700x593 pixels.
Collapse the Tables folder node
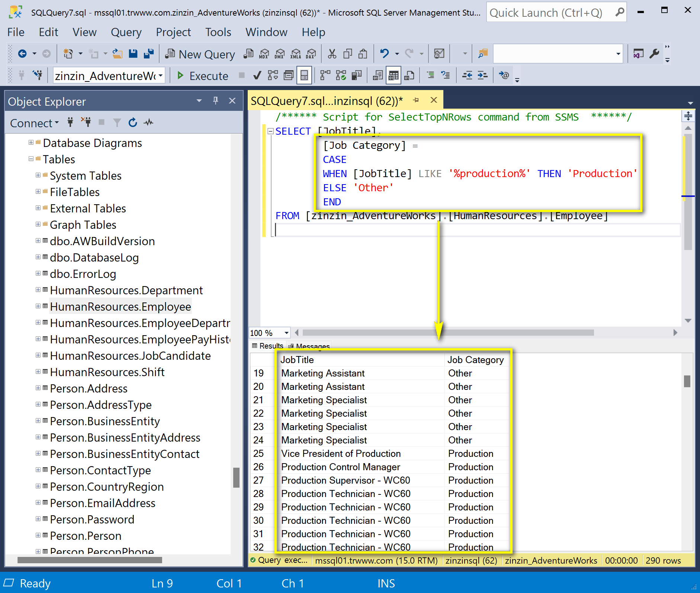click(x=31, y=159)
